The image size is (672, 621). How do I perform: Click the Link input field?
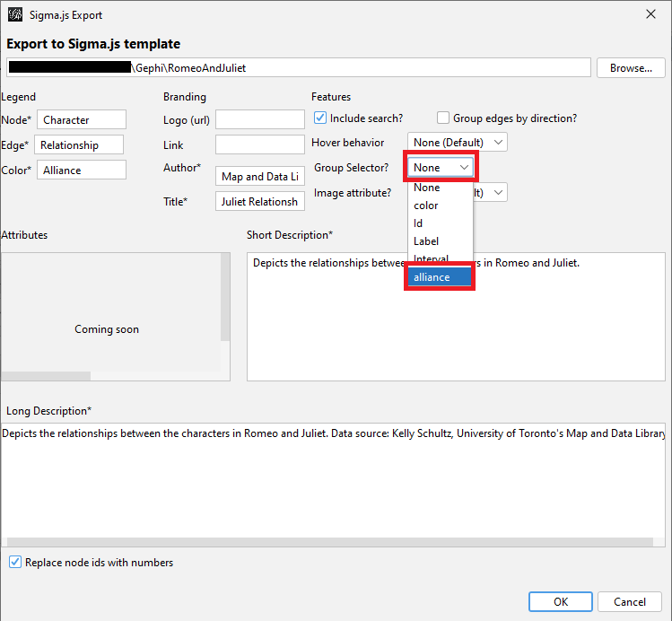pos(259,144)
